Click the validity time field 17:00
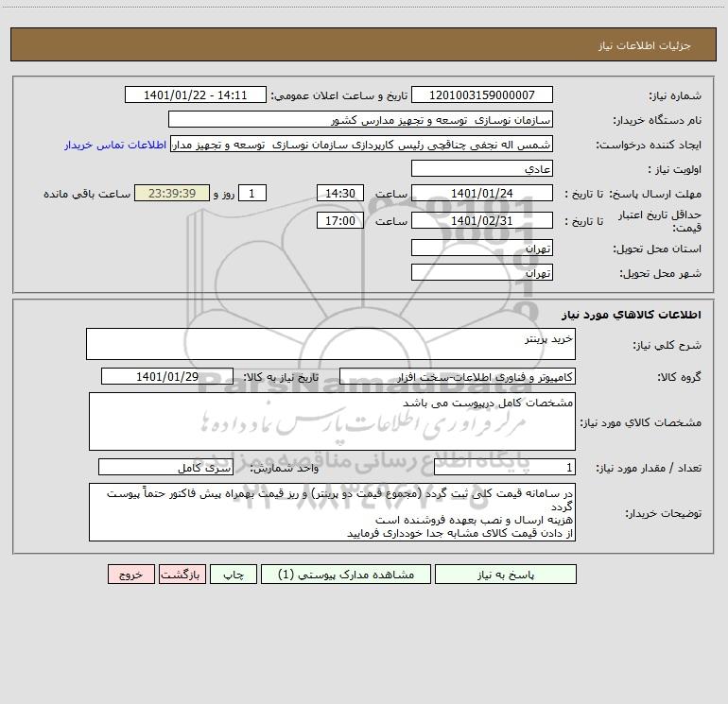Screen dimensions: 728x704 coord(339,220)
